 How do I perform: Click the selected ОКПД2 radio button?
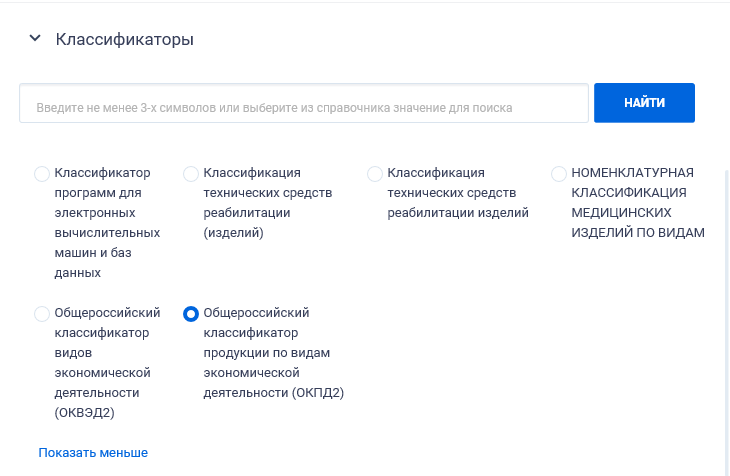pyautogui.click(x=191, y=313)
